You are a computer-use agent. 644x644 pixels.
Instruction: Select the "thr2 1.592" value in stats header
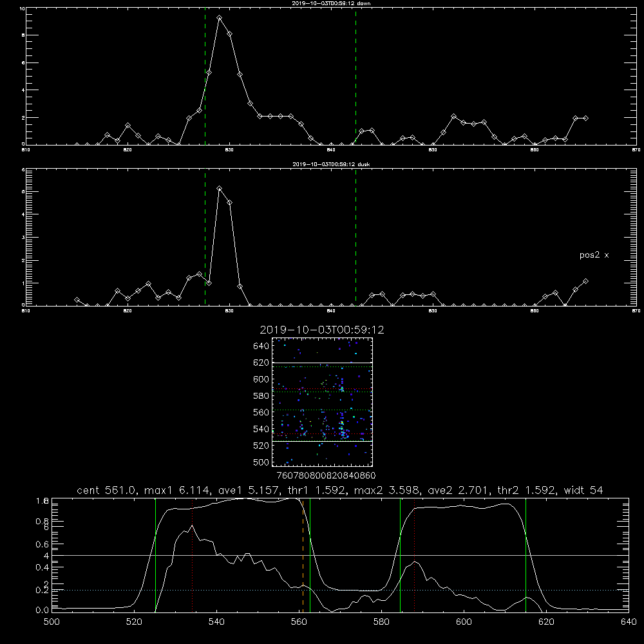[526, 490]
